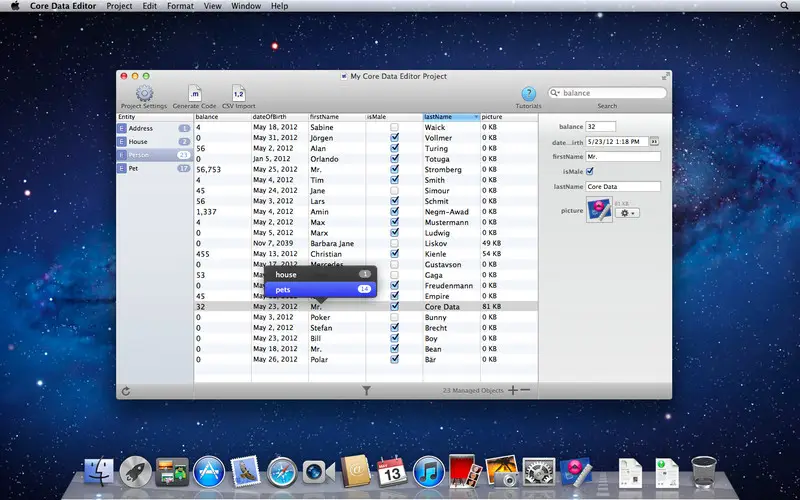This screenshot has height=500, width=800.
Task: Open Finder from the Dock
Action: 98,471
